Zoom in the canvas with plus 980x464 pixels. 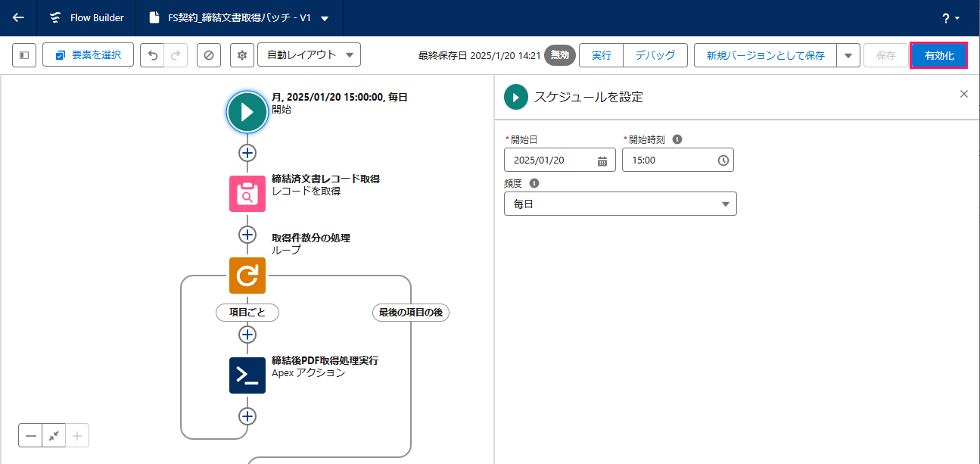pos(77,436)
